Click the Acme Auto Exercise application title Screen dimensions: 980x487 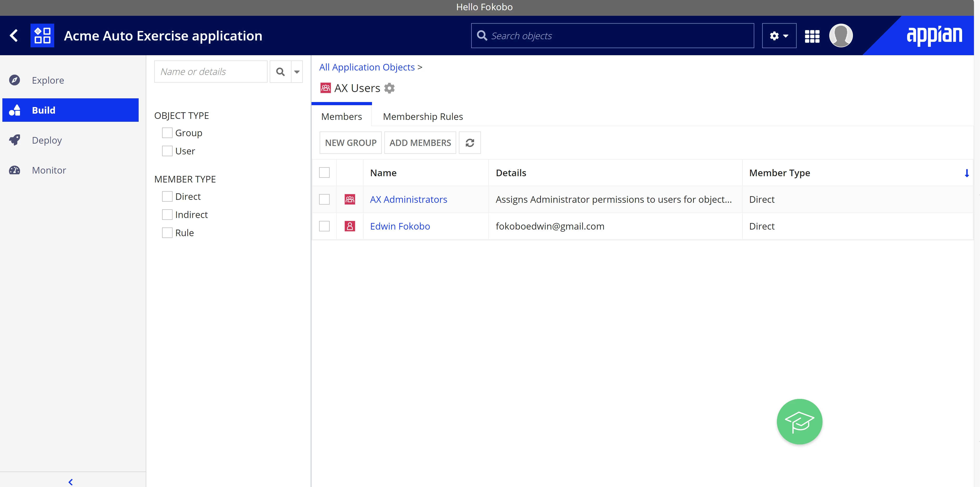(163, 36)
